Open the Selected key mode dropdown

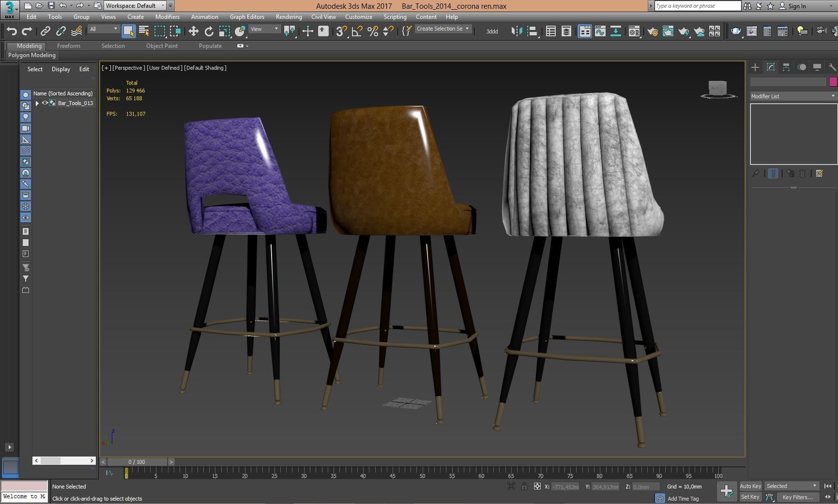[792, 486]
